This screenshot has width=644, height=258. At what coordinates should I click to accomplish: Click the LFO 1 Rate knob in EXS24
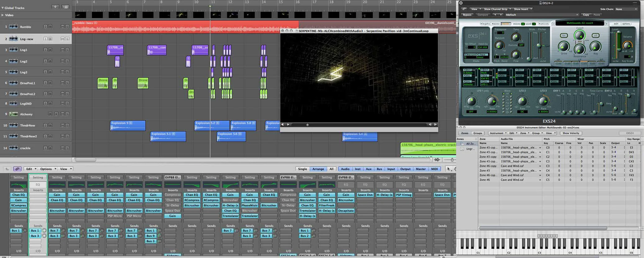[491, 101]
